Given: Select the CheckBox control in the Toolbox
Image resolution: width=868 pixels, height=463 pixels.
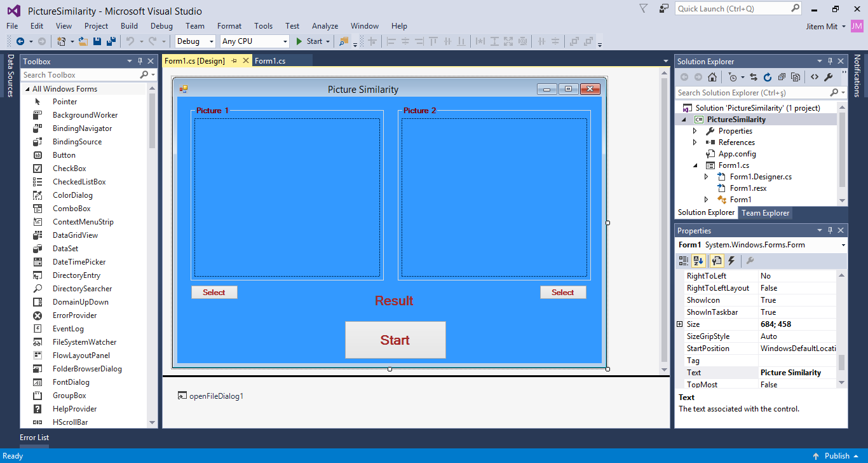Looking at the screenshot, I should [69, 168].
